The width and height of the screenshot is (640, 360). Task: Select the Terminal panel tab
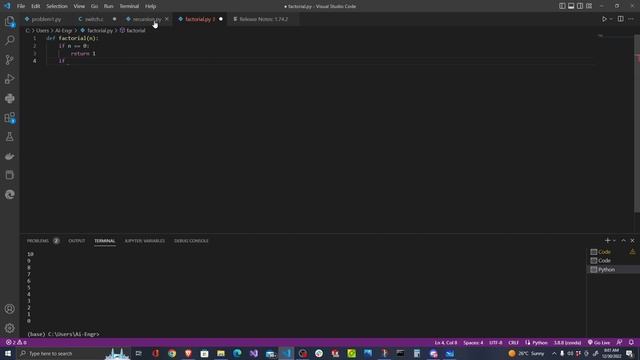(x=105, y=241)
